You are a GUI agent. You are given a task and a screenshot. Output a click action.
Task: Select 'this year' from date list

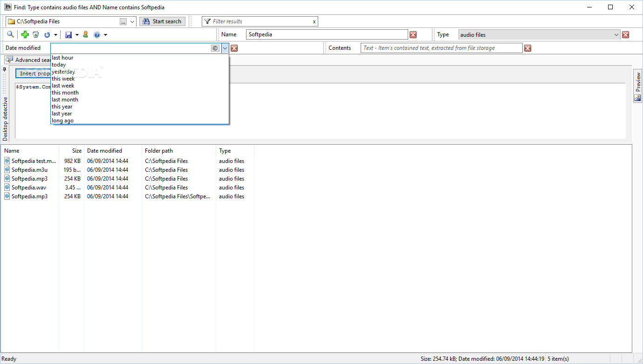pos(140,107)
